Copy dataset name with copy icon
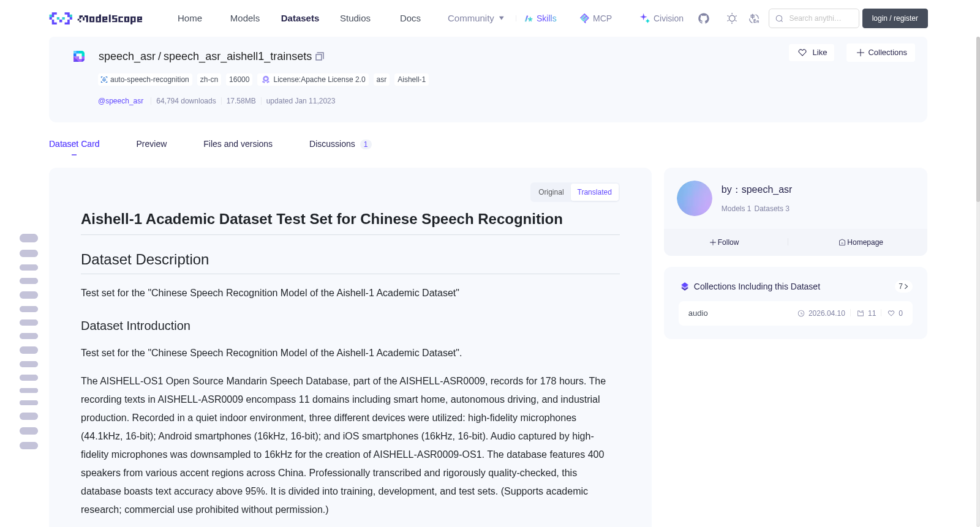Image resolution: width=980 pixels, height=527 pixels. pyautogui.click(x=320, y=56)
